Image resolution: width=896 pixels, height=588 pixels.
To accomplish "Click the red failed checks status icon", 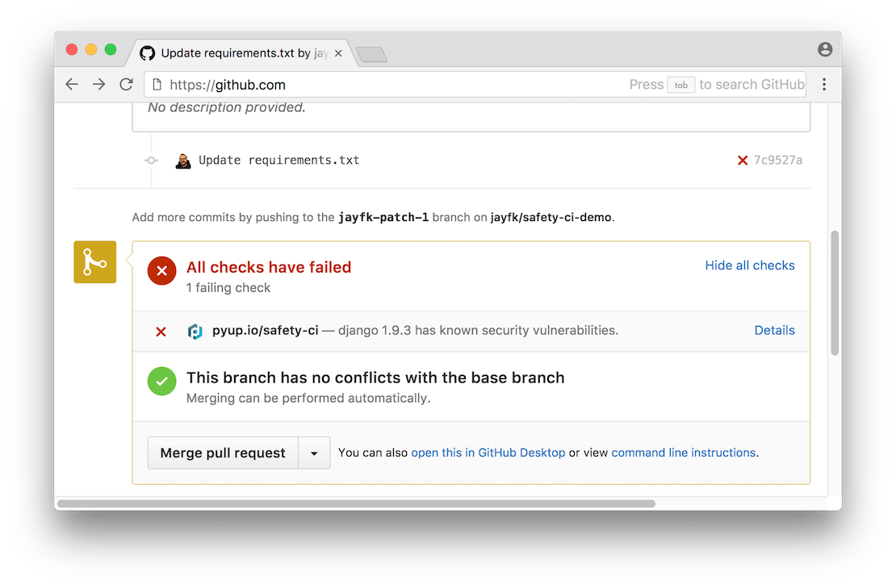I will (x=161, y=271).
